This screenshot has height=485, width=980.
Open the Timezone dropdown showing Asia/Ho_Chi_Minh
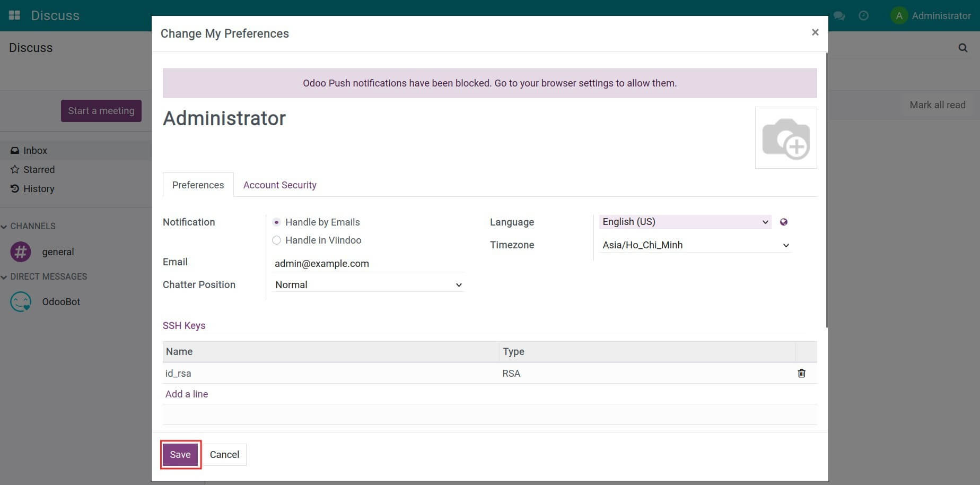tap(695, 245)
